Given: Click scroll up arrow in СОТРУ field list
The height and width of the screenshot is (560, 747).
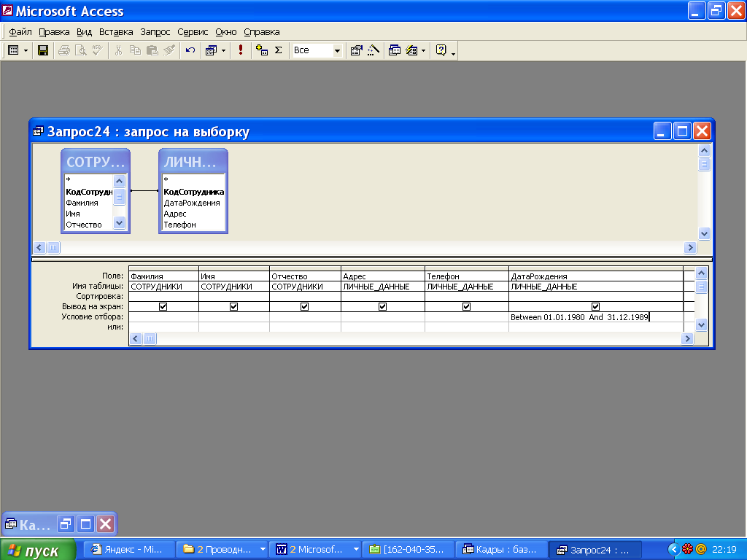Looking at the screenshot, I should pos(119,181).
